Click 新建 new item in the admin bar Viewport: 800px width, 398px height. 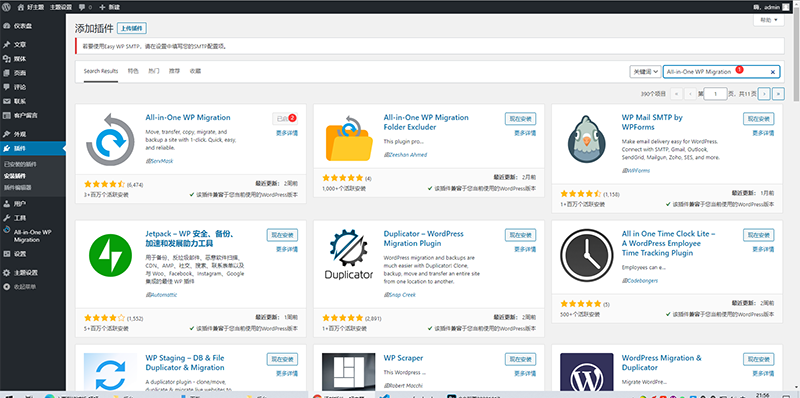click(109, 7)
